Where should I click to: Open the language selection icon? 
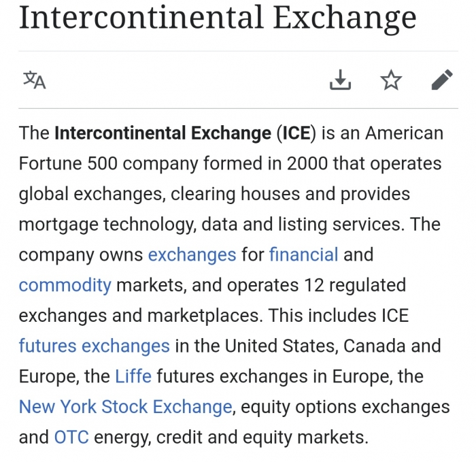[x=35, y=80]
